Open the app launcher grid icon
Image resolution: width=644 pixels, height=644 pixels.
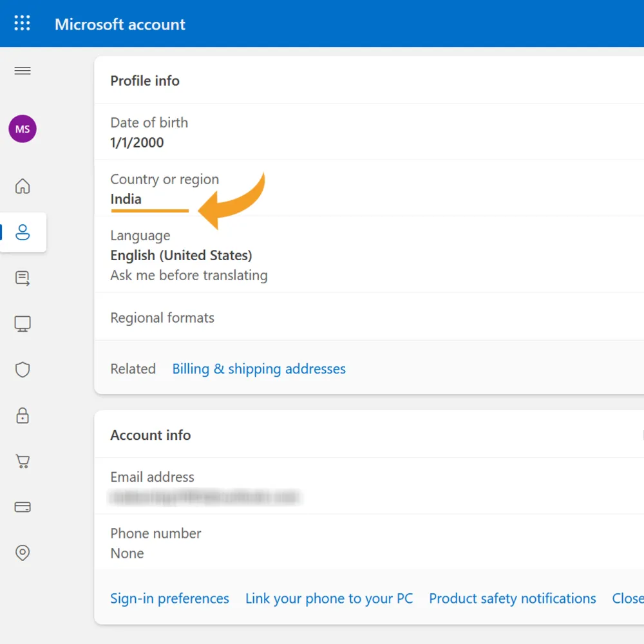tap(22, 23)
